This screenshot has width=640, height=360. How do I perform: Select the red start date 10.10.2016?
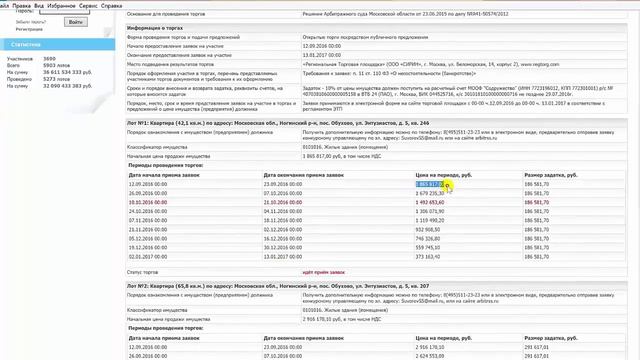(148, 202)
